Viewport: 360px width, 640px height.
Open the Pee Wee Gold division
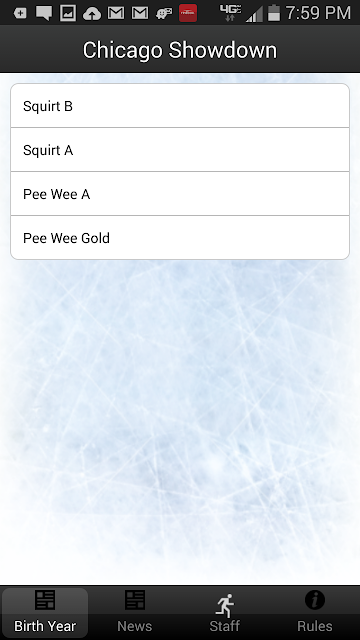180,238
